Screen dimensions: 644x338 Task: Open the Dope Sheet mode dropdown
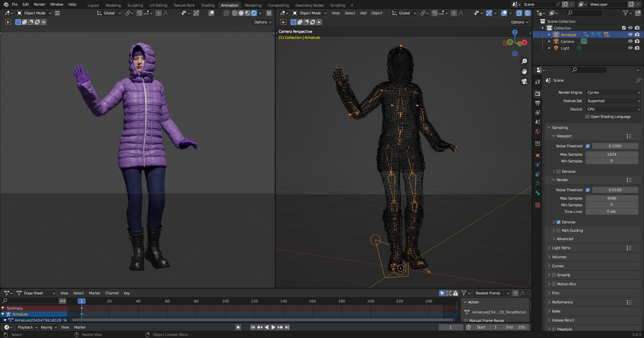tap(36, 293)
